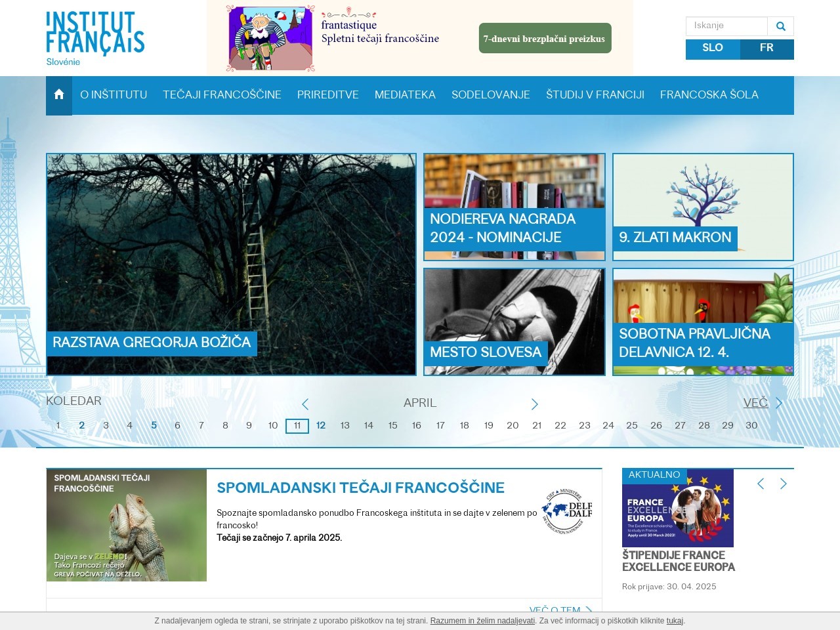This screenshot has height=630, width=840.
Task: Show previous Aktualno news item
Action: [761, 484]
